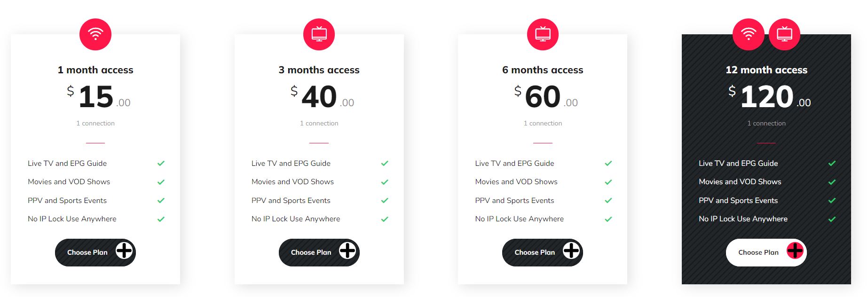
Task: Click the wifi icon on the 12 month plan
Action: coord(749,34)
